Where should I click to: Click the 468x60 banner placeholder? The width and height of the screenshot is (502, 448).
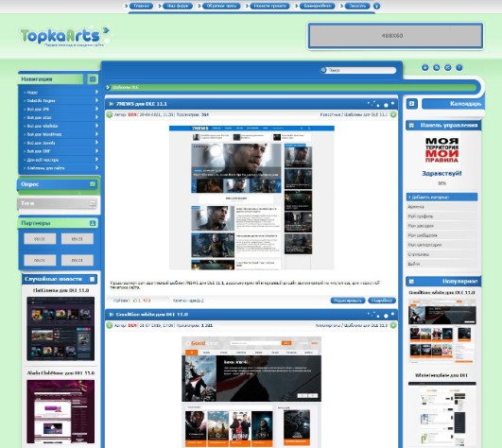[x=395, y=36]
